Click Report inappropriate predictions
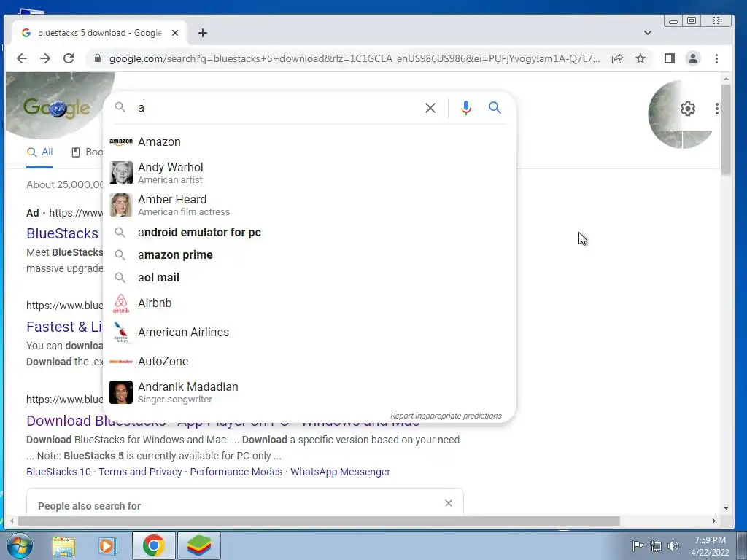 446,416
